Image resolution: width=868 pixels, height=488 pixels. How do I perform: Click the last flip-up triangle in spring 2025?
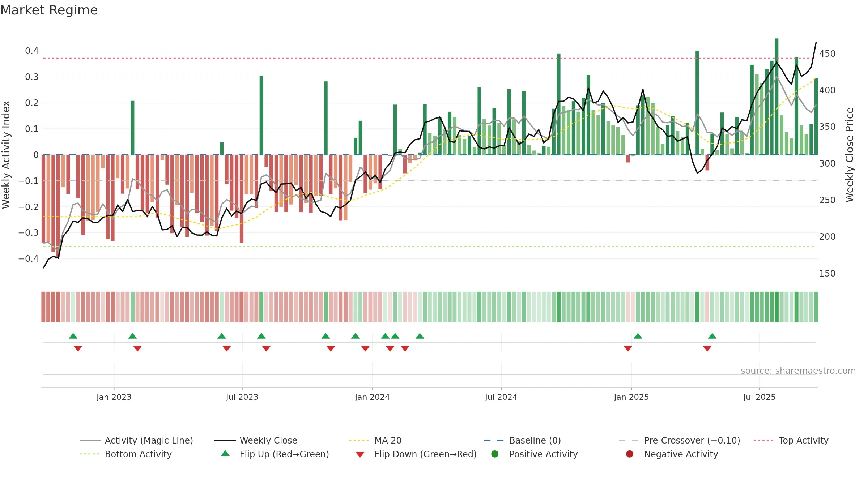(x=712, y=336)
